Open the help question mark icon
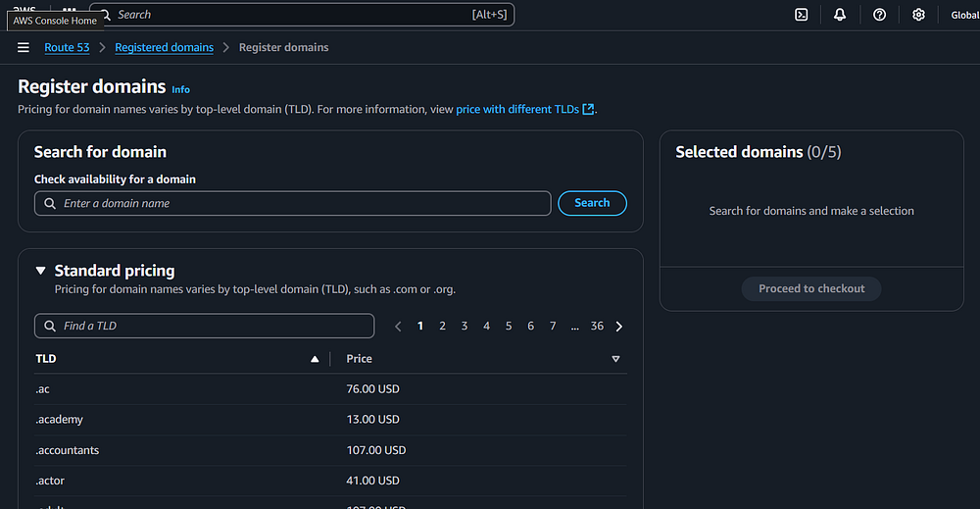This screenshot has width=980, height=509. [x=879, y=15]
